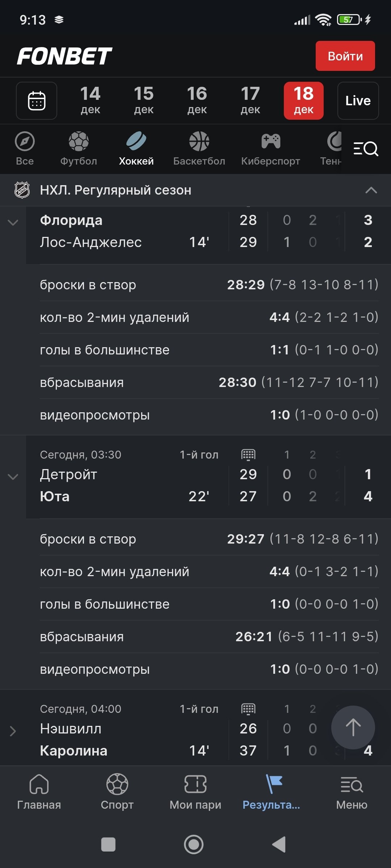Expand Нэшвилл – Каролина match details
The height and width of the screenshot is (868, 391).
[x=13, y=731]
